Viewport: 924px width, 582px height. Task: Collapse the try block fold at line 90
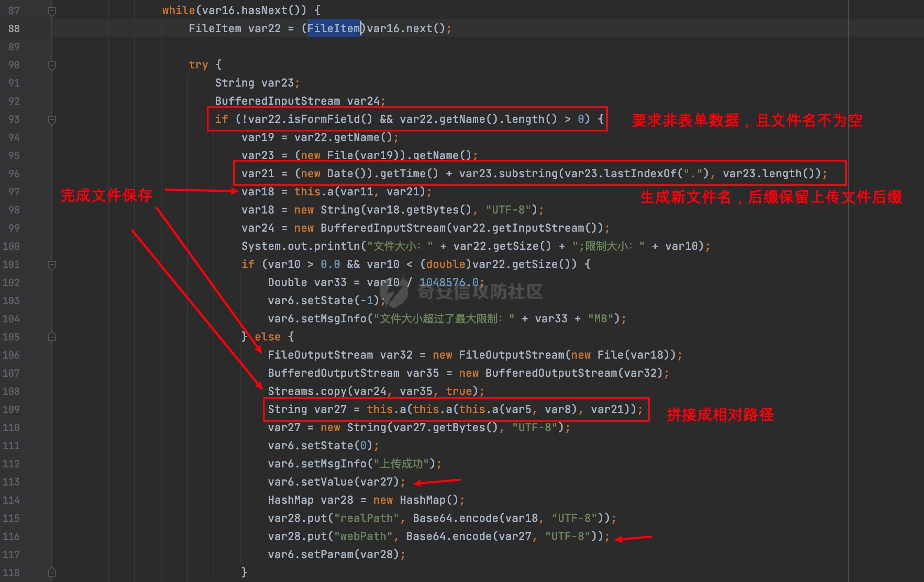(x=52, y=65)
